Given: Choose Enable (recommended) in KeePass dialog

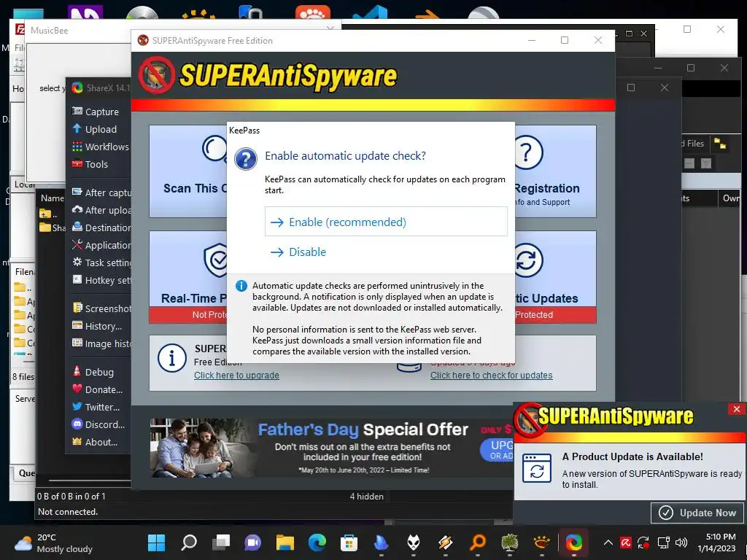Looking at the screenshot, I should click(386, 222).
